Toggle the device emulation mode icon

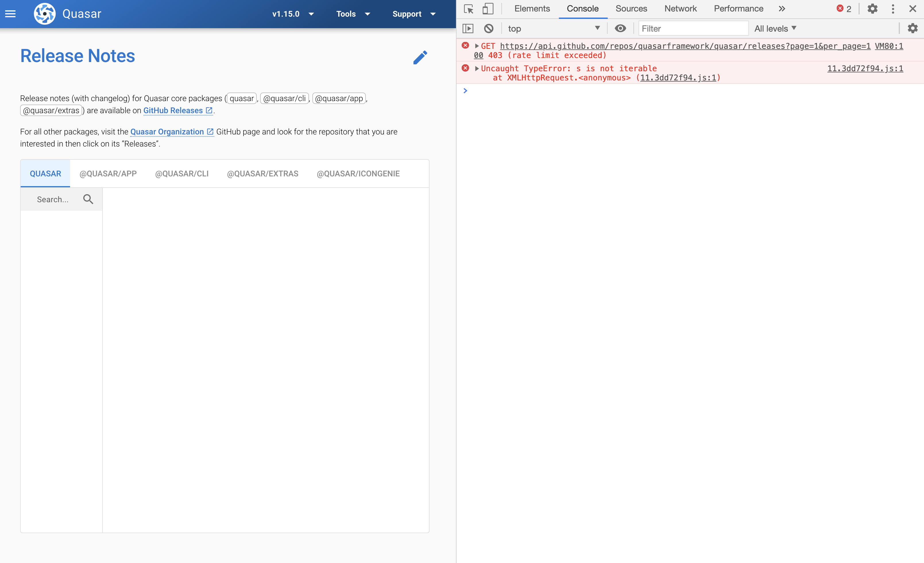tap(488, 9)
